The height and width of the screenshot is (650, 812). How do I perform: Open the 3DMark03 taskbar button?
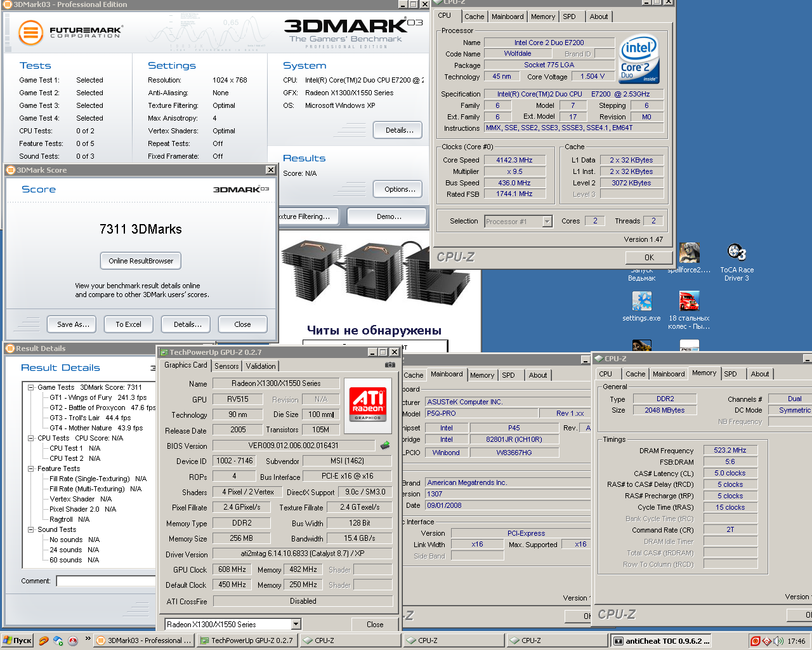145,640
